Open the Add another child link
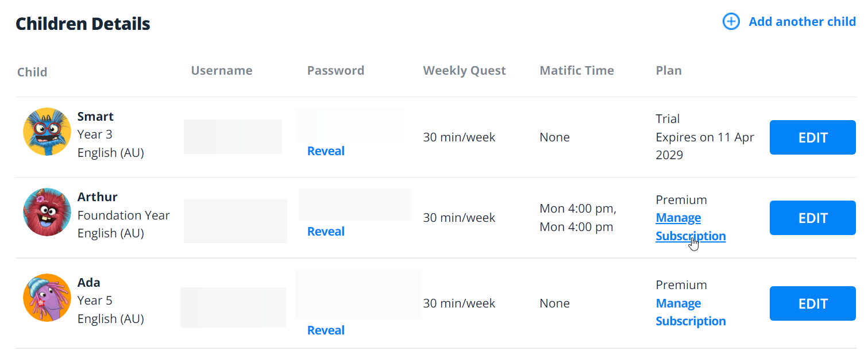The height and width of the screenshot is (350, 868). [x=802, y=22]
